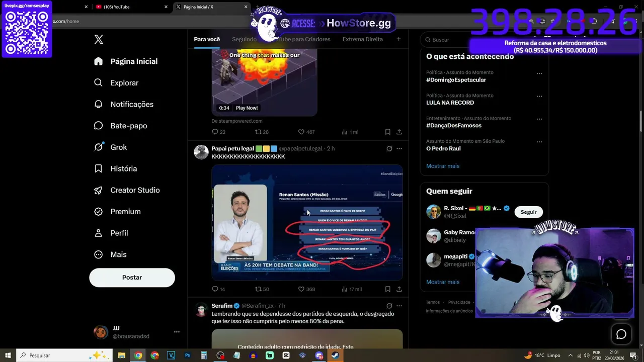This screenshot has height=362, width=644.
Task: Open the O Pedro Raul trend
Action: (x=443, y=148)
